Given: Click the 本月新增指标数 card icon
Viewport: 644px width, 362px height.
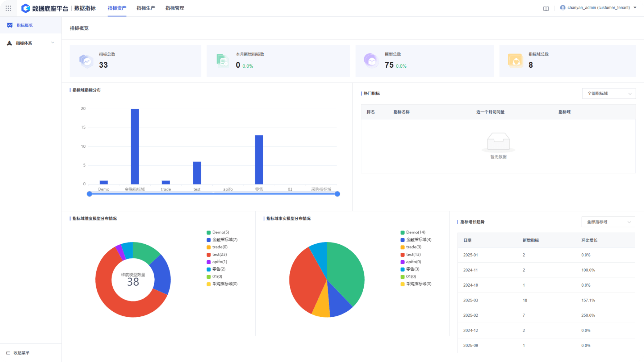Looking at the screenshot, I should point(222,61).
